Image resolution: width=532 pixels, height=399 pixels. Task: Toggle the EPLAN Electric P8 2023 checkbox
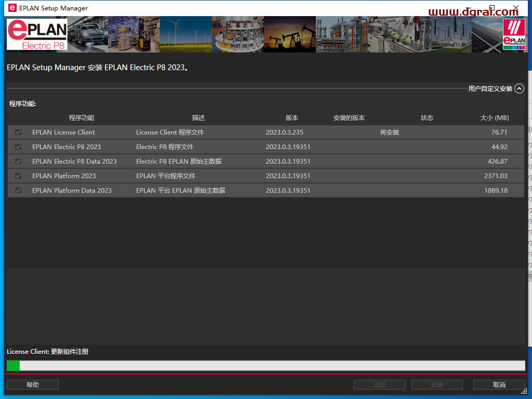point(18,147)
